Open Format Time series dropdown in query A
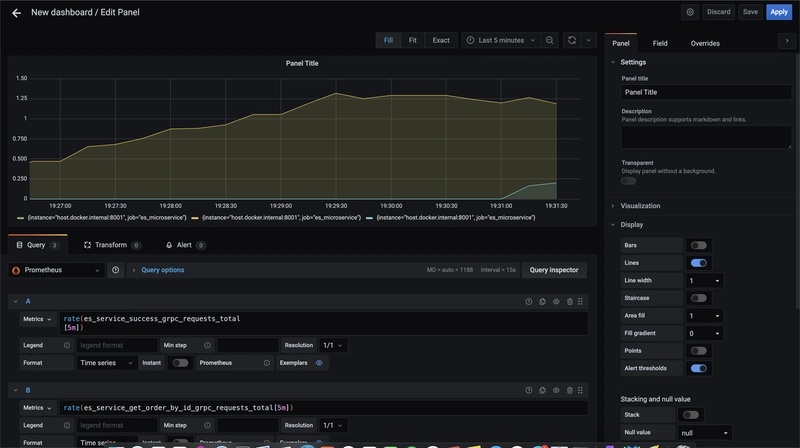 click(x=107, y=363)
